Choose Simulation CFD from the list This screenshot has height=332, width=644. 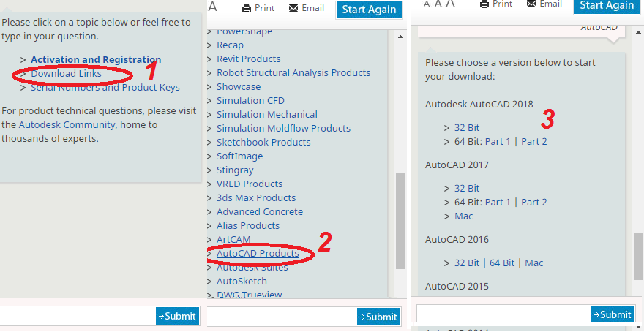pos(250,100)
